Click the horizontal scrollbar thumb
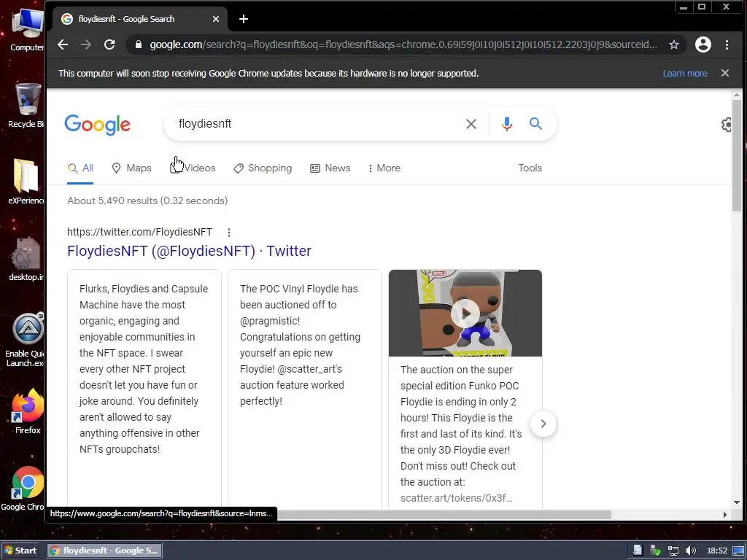 (444, 515)
